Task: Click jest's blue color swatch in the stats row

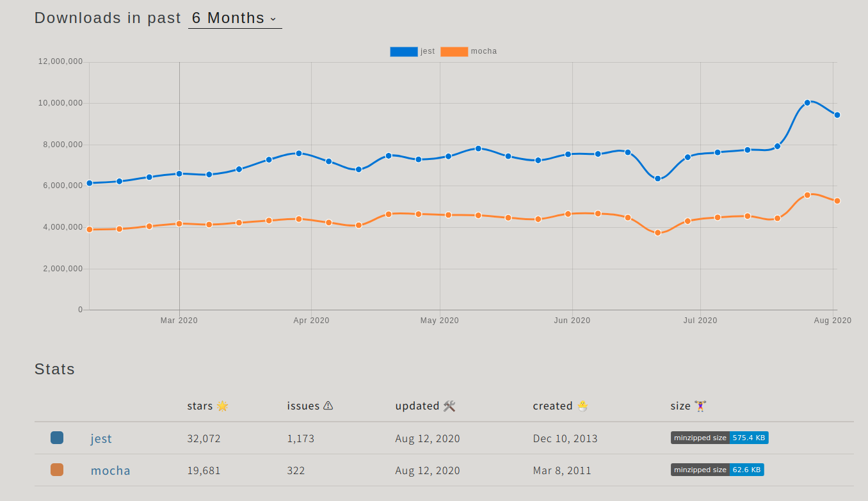Action: point(57,437)
